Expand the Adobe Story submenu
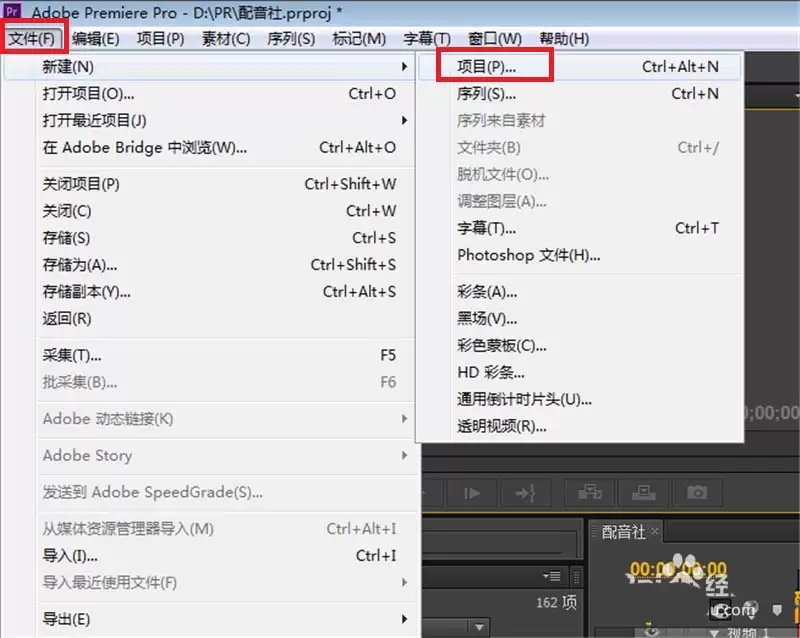The height and width of the screenshot is (638, 800). (x=405, y=455)
